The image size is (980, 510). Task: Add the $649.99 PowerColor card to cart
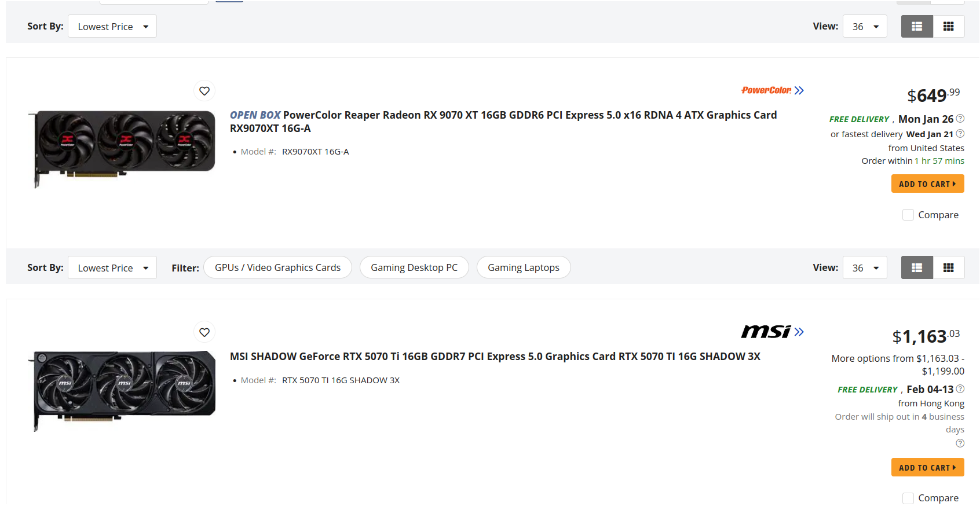point(928,184)
